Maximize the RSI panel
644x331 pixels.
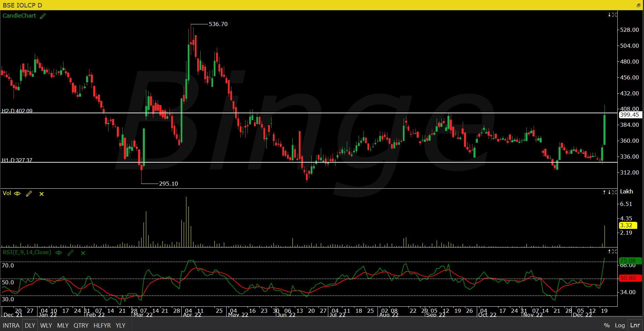coord(614,251)
